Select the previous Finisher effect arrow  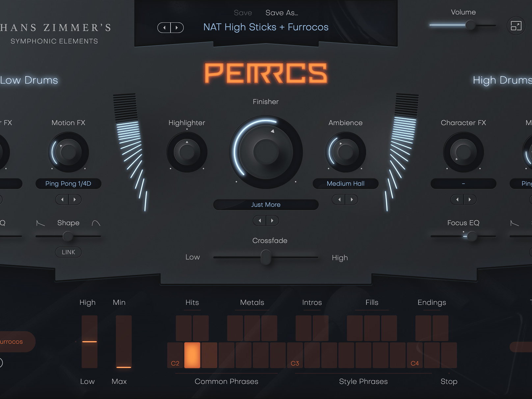(260, 221)
